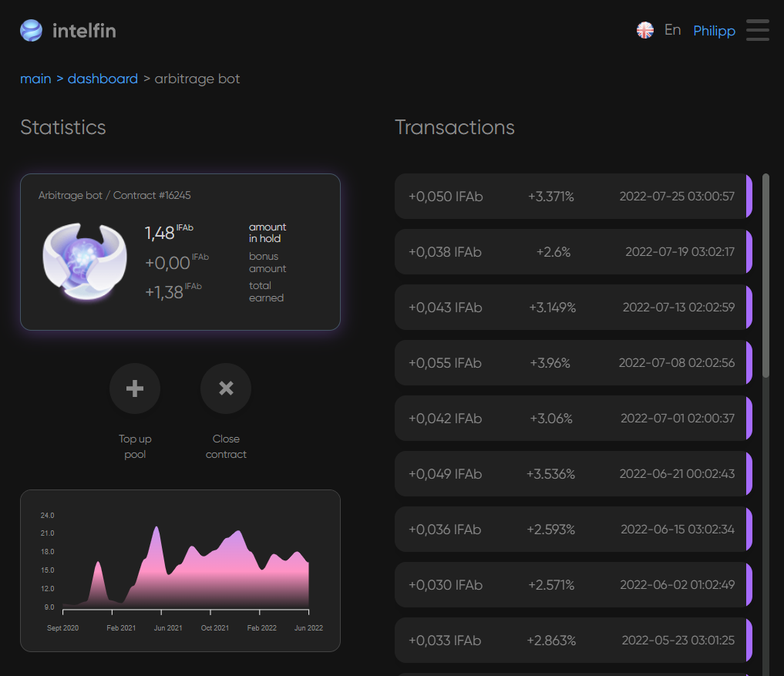Select the +0,050 IFAb transaction row
This screenshot has height=676, width=784.
click(x=572, y=197)
